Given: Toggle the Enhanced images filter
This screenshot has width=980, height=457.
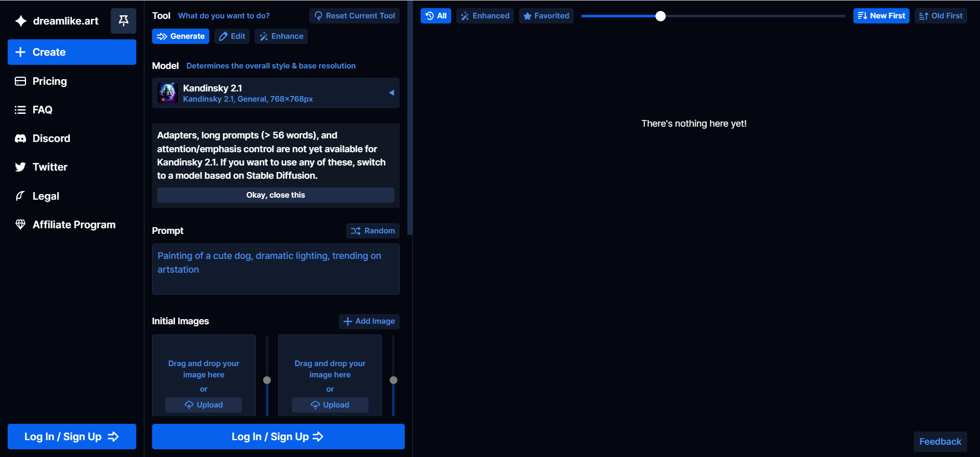Looking at the screenshot, I should click(485, 16).
